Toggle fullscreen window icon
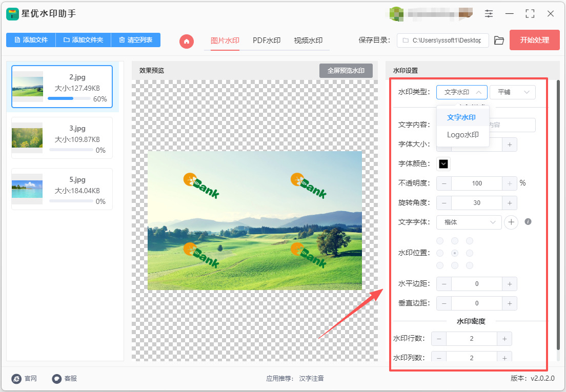 point(530,14)
